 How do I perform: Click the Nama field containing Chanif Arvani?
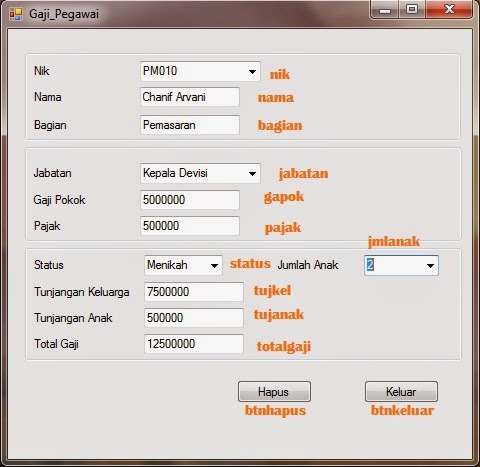190,97
